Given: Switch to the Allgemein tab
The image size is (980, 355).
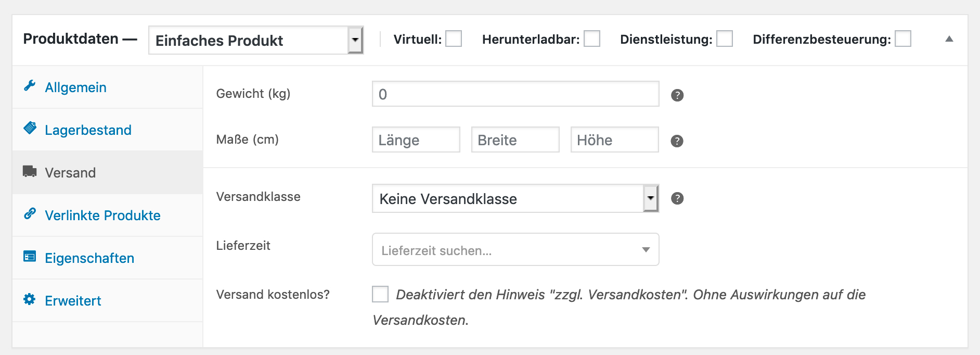Looking at the screenshot, I should [108, 87].
